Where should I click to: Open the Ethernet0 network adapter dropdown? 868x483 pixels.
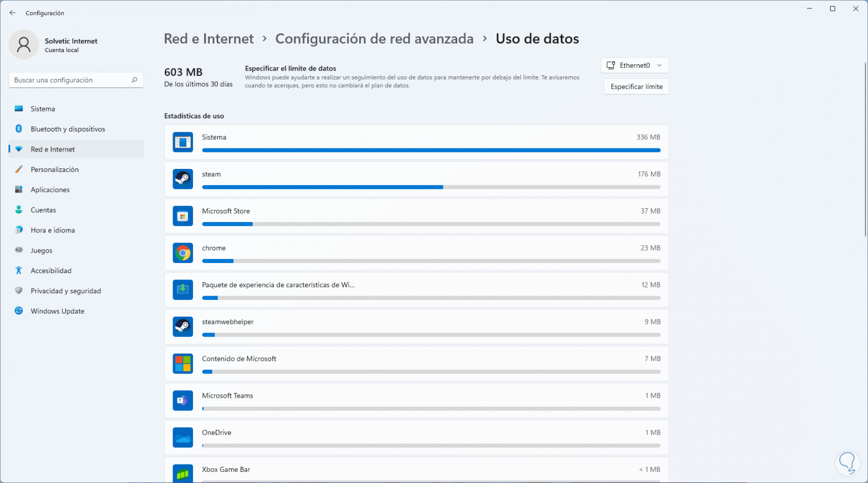tap(634, 65)
